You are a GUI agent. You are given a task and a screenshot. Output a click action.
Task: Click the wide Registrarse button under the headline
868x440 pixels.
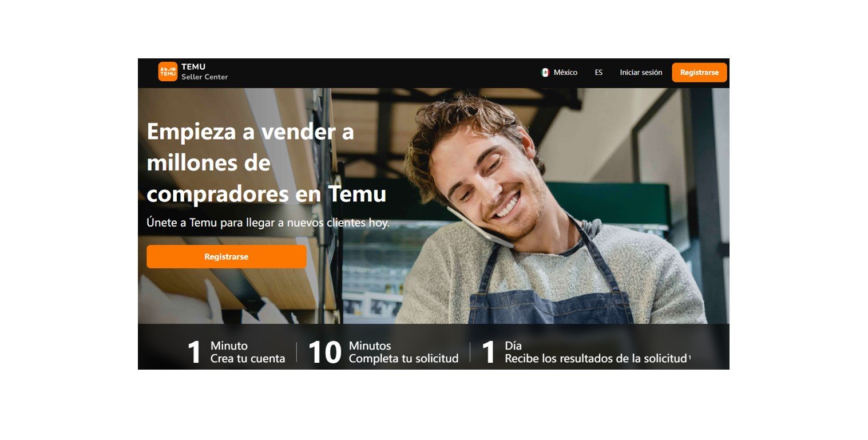tap(227, 257)
